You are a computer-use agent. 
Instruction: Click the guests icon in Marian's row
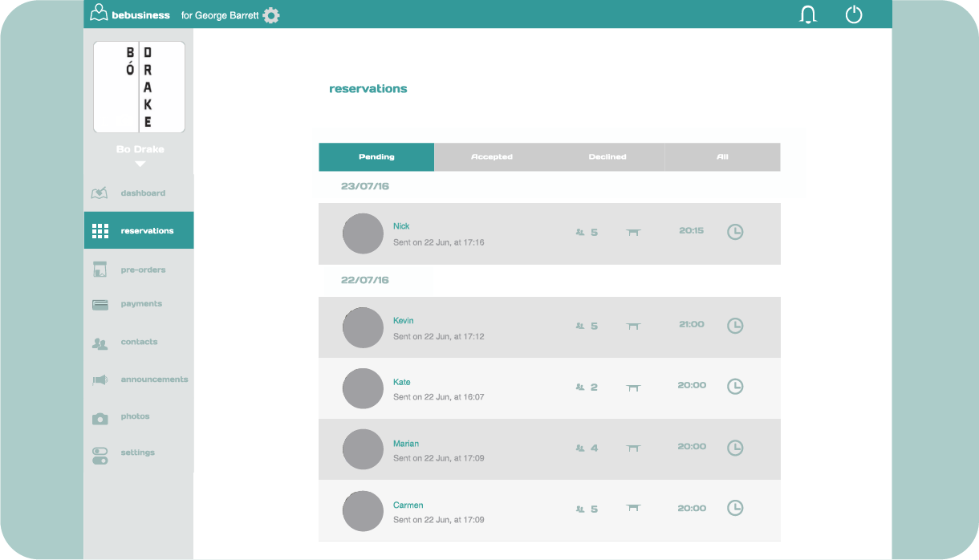point(579,448)
